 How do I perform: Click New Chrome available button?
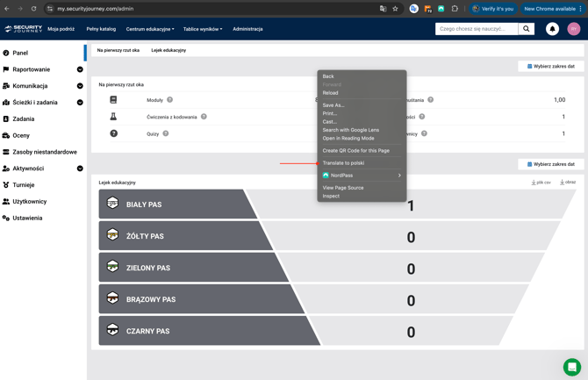coord(552,9)
